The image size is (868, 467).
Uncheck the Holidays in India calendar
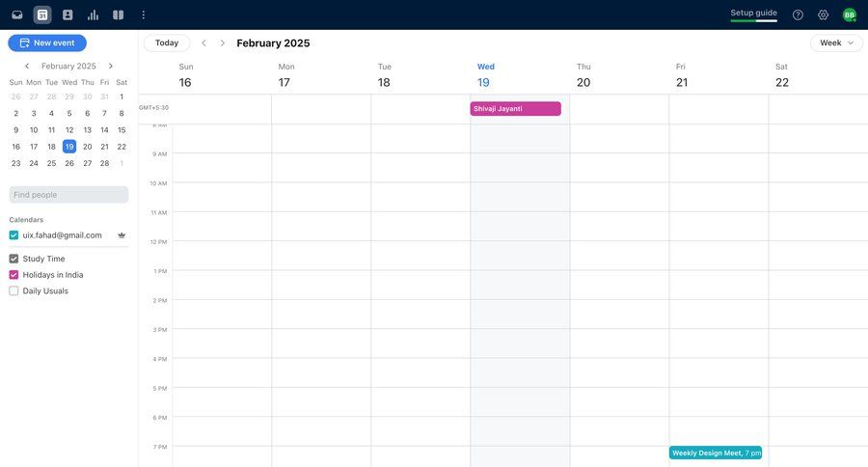click(14, 275)
